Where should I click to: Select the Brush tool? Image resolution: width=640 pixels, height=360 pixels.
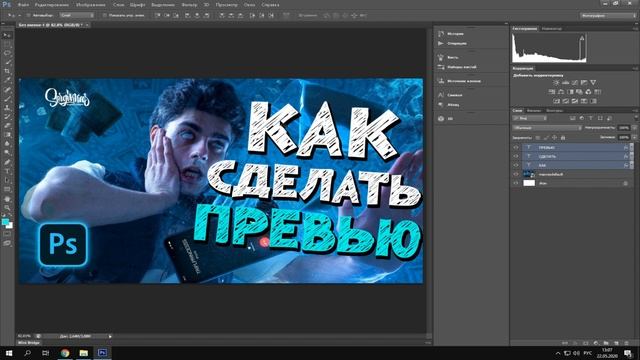(x=7, y=98)
